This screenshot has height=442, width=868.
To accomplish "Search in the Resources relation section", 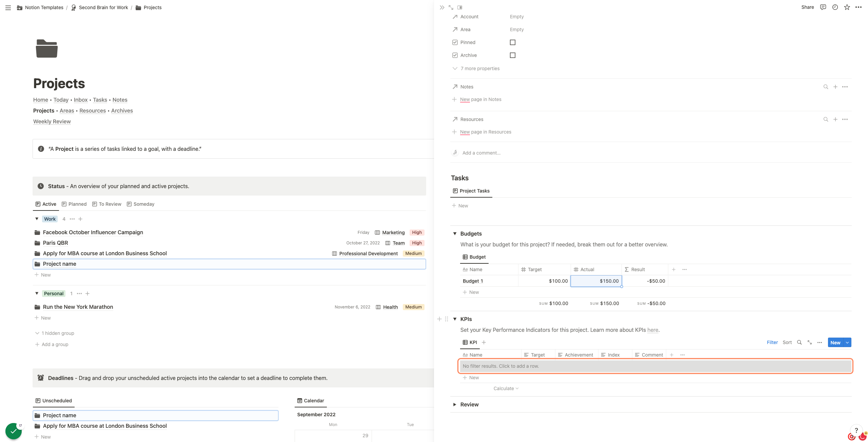I will point(826,119).
